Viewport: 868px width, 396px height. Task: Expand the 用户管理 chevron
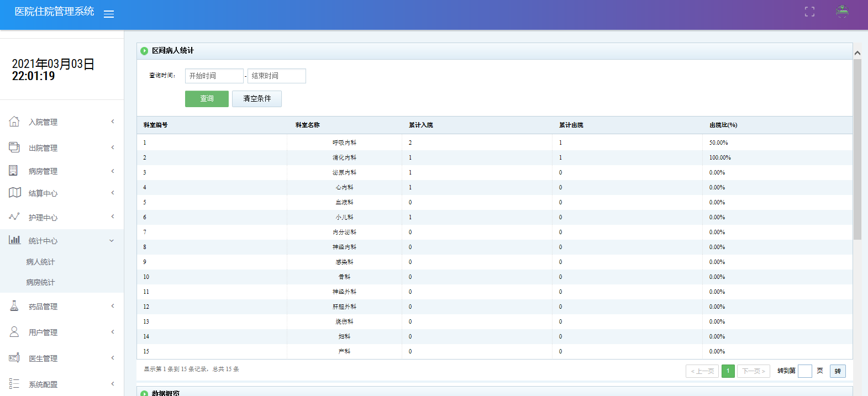click(x=113, y=332)
